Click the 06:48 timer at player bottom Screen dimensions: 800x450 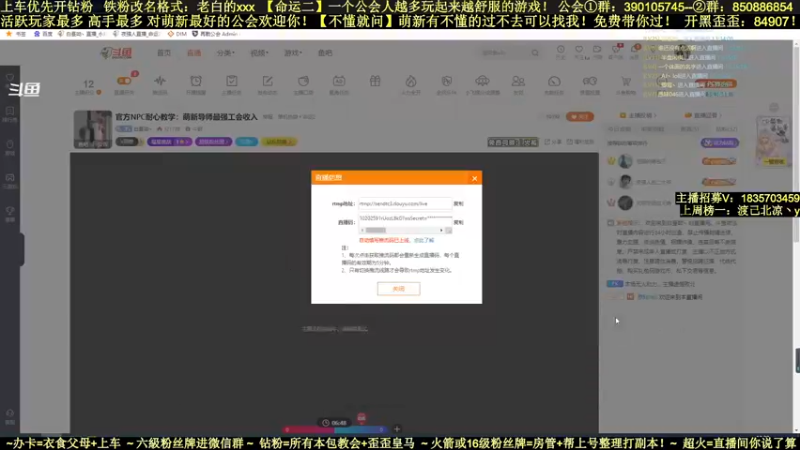click(335, 423)
